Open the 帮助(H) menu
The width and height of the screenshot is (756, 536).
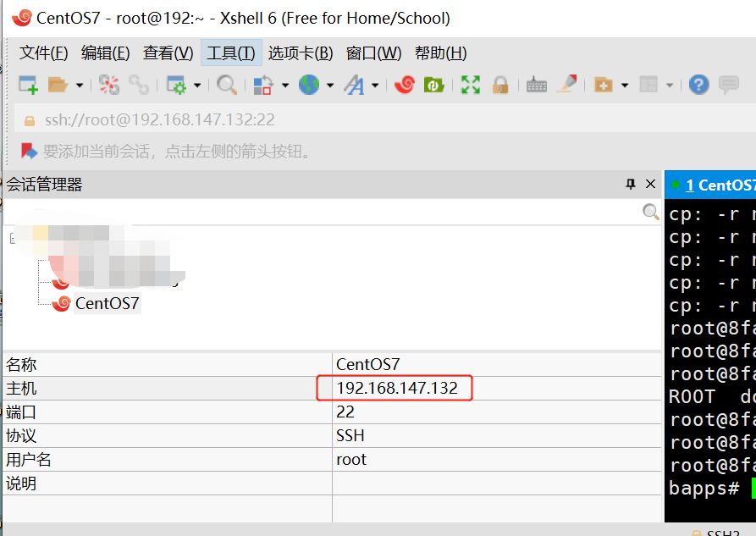[441, 52]
